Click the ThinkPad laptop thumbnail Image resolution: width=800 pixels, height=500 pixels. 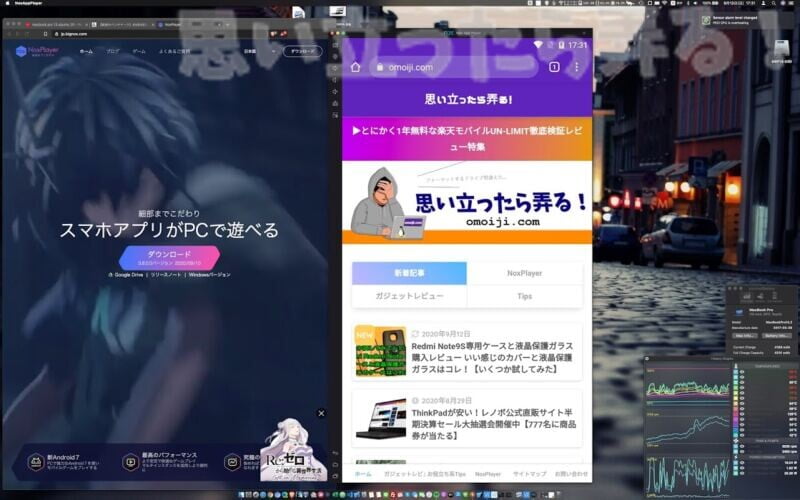point(381,418)
